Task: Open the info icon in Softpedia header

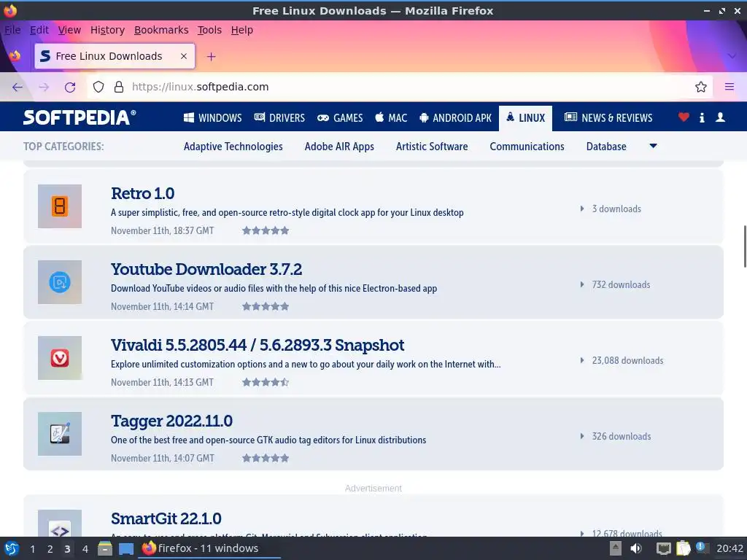Action: (702, 117)
